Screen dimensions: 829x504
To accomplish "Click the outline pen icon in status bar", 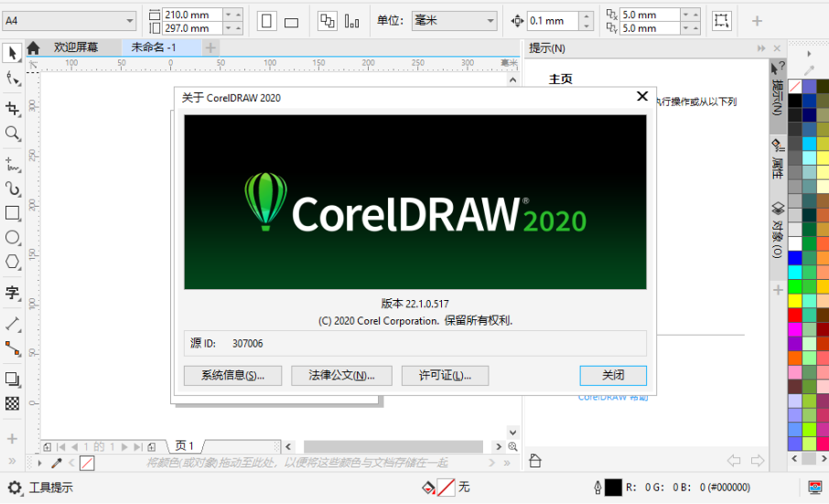I will pos(598,488).
